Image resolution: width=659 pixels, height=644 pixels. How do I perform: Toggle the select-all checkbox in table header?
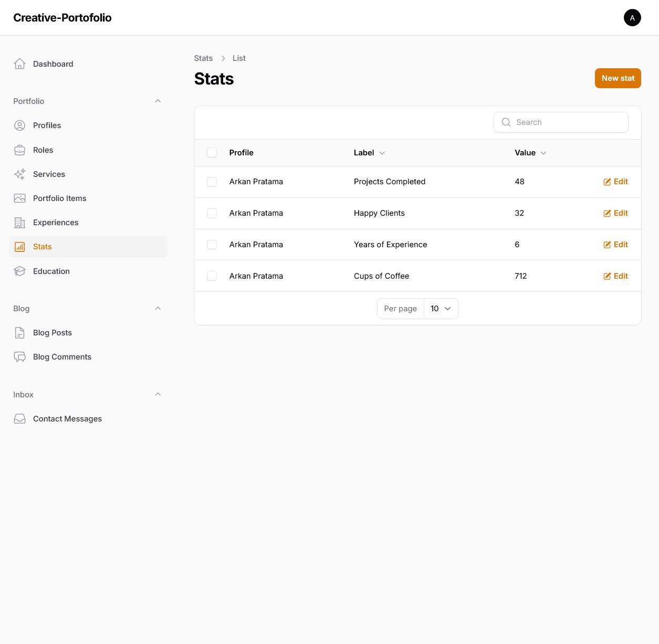212,153
